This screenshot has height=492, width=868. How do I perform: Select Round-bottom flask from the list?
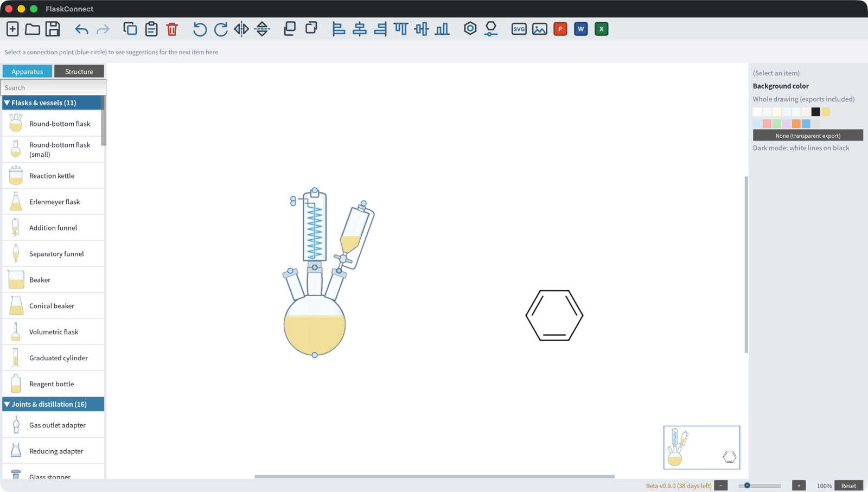click(53, 124)
